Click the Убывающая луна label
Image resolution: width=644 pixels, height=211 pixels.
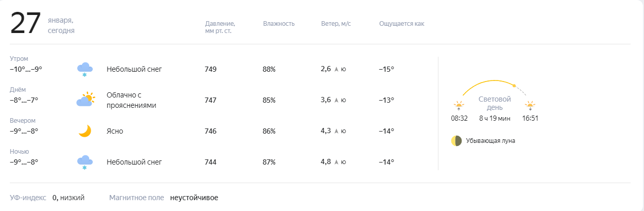(490, 141)
